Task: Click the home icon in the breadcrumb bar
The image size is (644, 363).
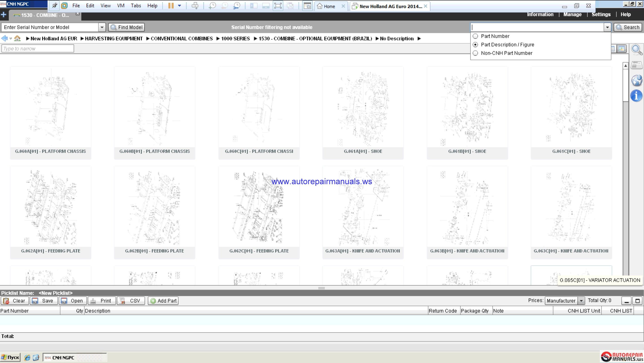Action: pos(17,39)
